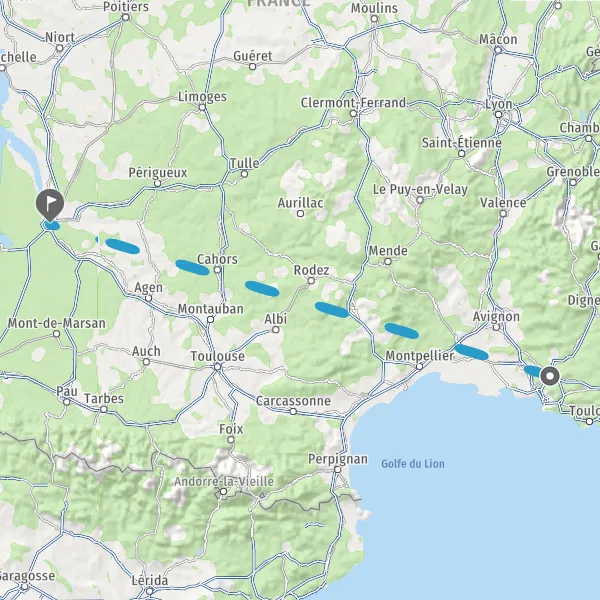Select the Aurillac city marker
Screen dimensions: 600x600
[x=300, y=214]
